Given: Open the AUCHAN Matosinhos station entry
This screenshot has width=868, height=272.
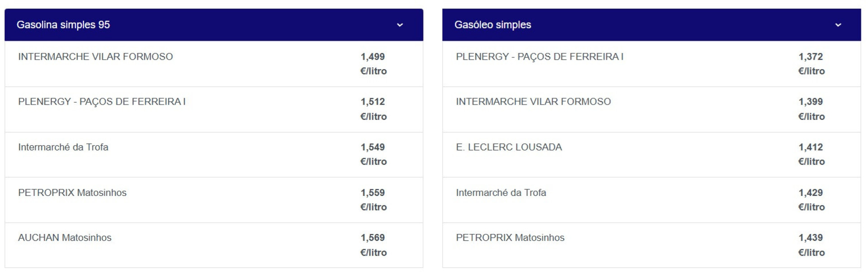Looking at the screenshot, I should point(65,238).
